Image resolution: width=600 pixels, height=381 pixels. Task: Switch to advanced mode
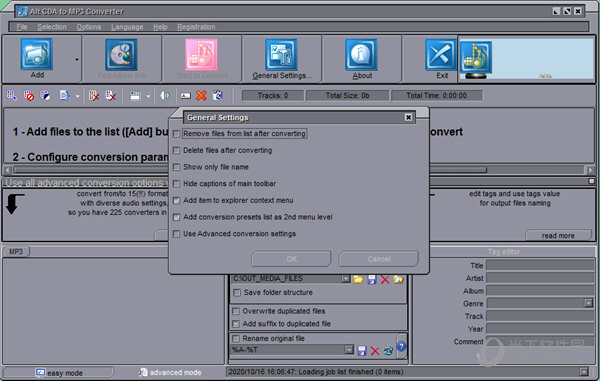pyautogui.click(x=170, y=372)
